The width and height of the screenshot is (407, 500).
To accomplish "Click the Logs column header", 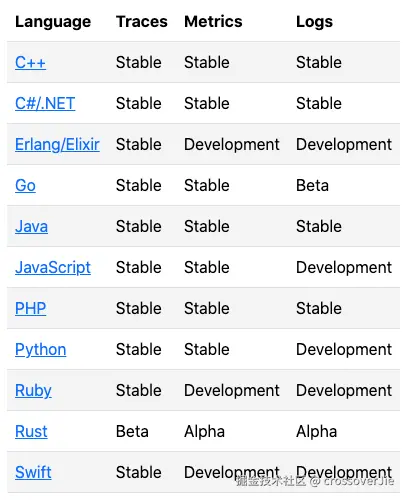I will click(314, 22).
